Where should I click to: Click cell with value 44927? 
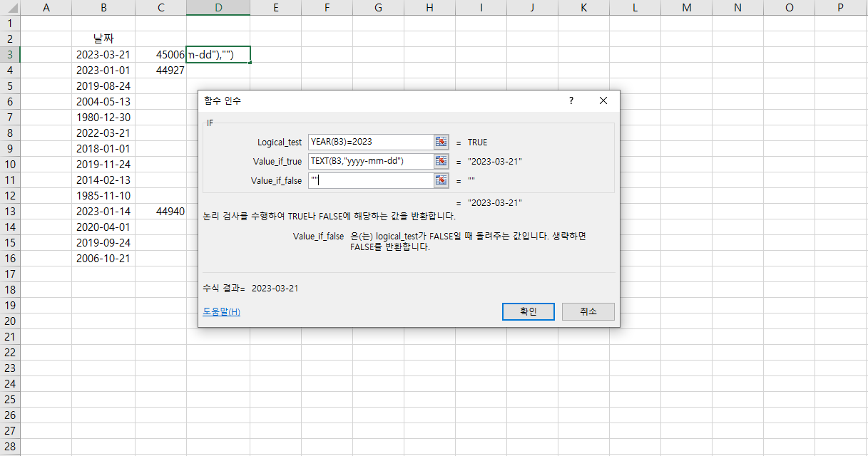click(x=161, y=71)
